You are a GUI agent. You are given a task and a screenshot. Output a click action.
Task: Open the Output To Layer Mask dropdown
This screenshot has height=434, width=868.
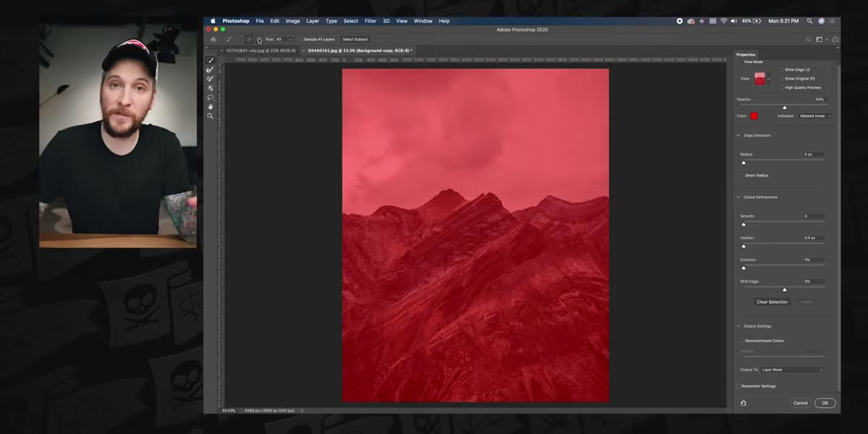(792, 370)
